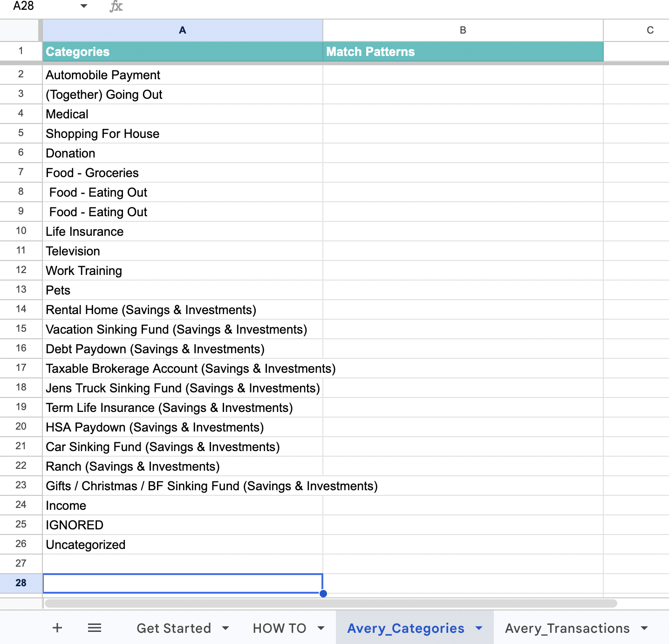Select the Medical cell
Screen dimensions: 669x644
pyautogui.click(x=183, y=114)
